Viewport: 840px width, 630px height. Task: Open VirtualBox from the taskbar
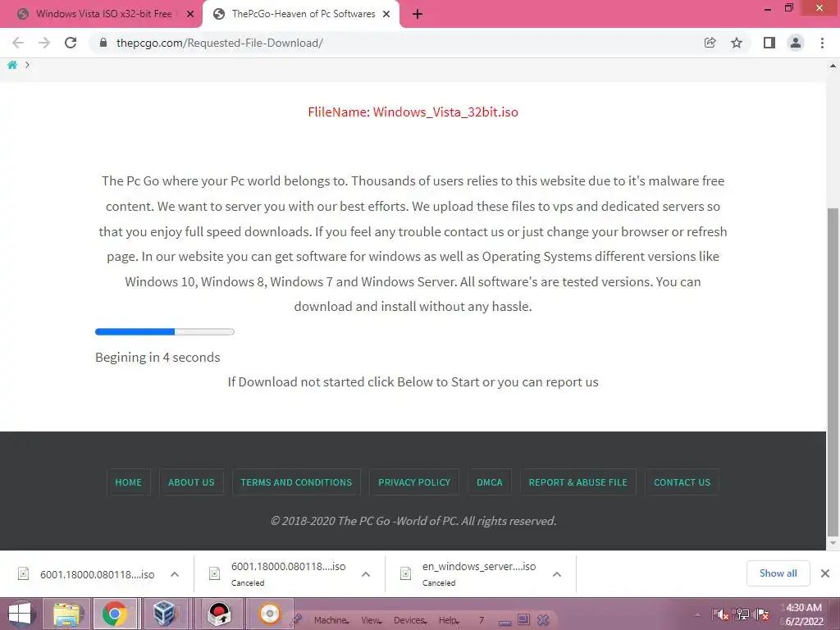164,614
